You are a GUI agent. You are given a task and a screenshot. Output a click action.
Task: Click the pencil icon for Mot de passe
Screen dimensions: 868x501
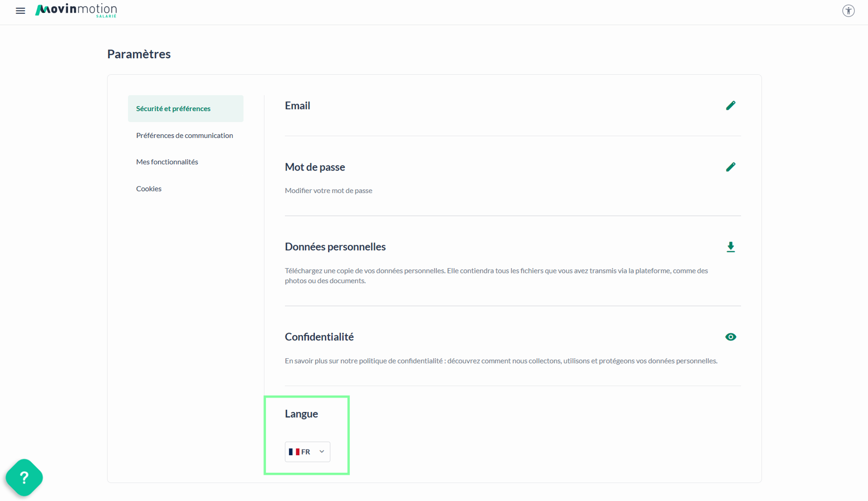[x=730, y=167]
